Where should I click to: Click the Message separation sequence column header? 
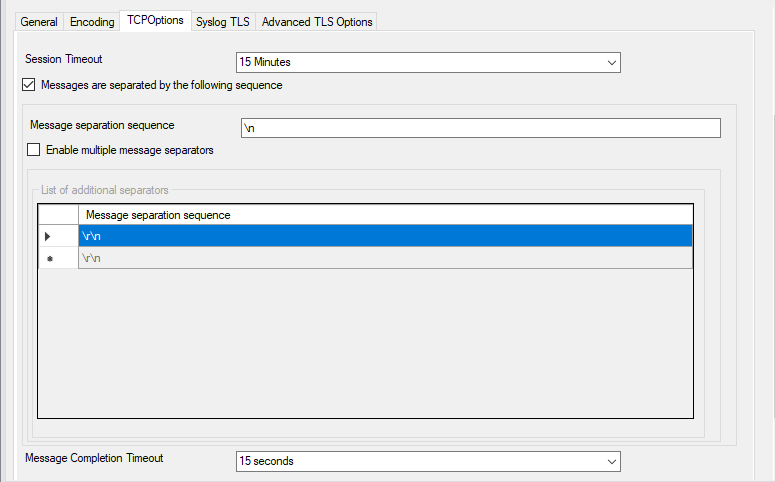click(385, 215)
